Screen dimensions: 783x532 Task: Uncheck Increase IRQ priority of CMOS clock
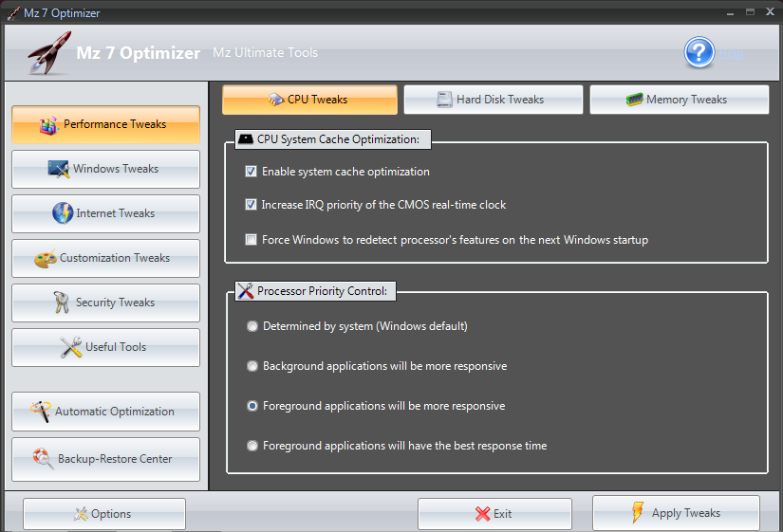pyautogui.click(x=251, y=205)
